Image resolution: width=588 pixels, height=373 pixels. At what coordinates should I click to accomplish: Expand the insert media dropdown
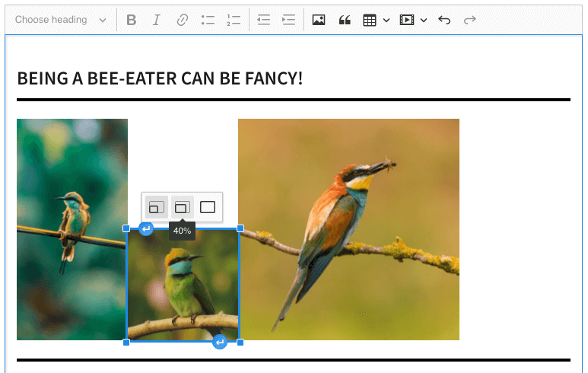tap(424, 20)
